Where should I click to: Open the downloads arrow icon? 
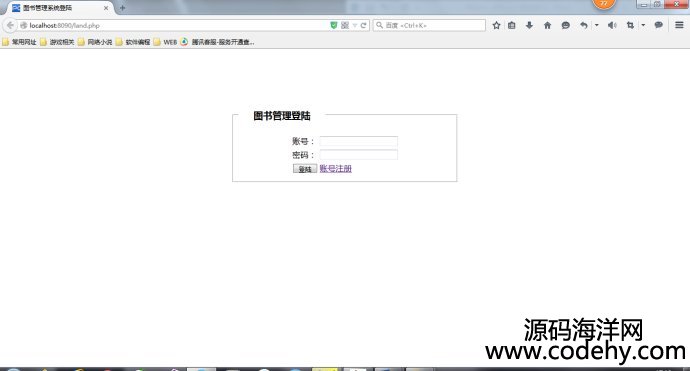tap(529, 26)
